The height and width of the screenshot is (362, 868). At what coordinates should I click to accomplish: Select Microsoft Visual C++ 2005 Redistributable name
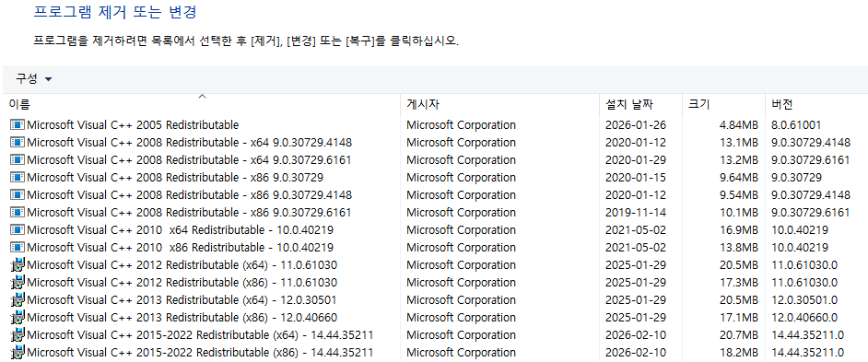[x=133, y=125]
